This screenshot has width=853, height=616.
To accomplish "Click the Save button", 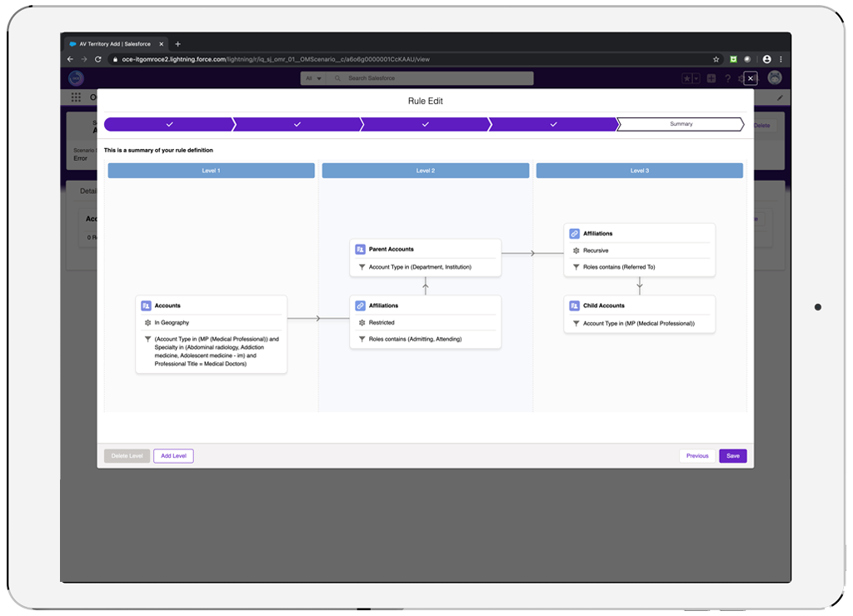I will (x=732, y=456).
